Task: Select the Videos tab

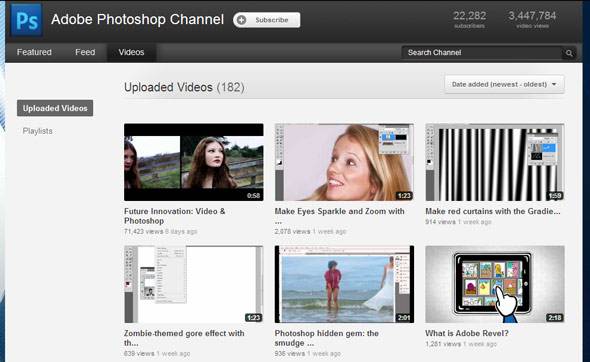Action: pos(131,52)
